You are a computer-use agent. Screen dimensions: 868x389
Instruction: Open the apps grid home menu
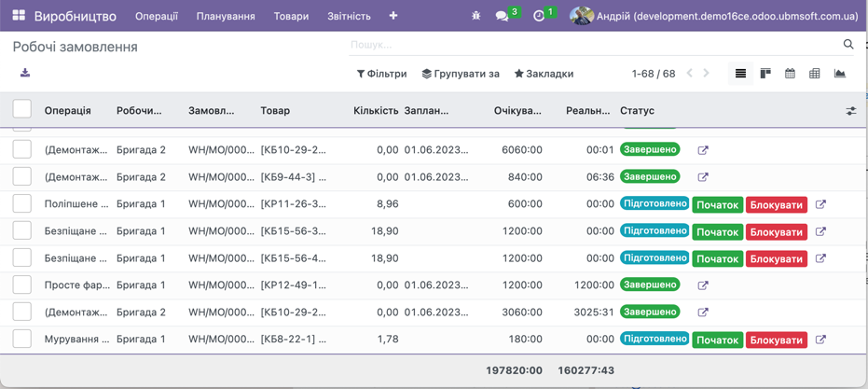coord(19,16)
